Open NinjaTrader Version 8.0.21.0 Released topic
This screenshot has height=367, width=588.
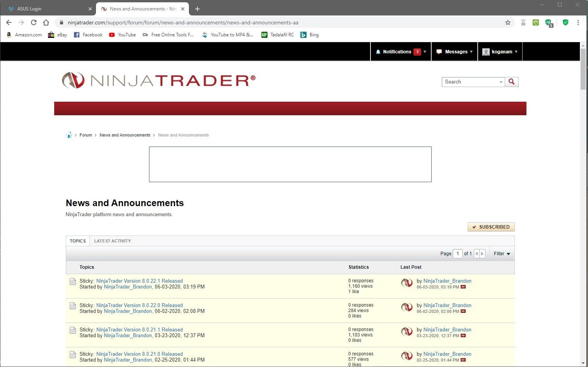click(x=139, y=354)
